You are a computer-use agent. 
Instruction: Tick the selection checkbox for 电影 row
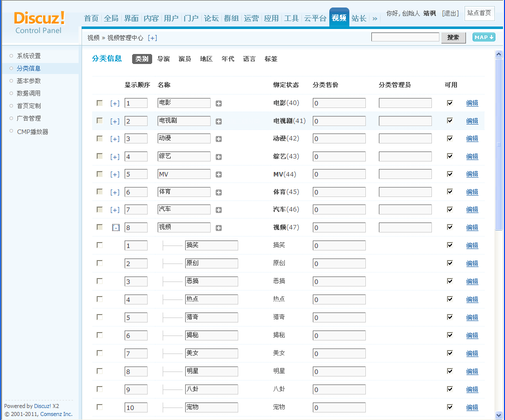point(100,103)
